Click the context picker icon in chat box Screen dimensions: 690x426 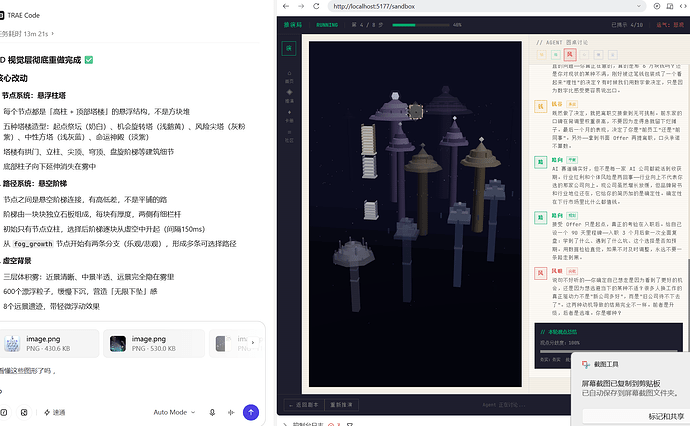pos(24,412)
